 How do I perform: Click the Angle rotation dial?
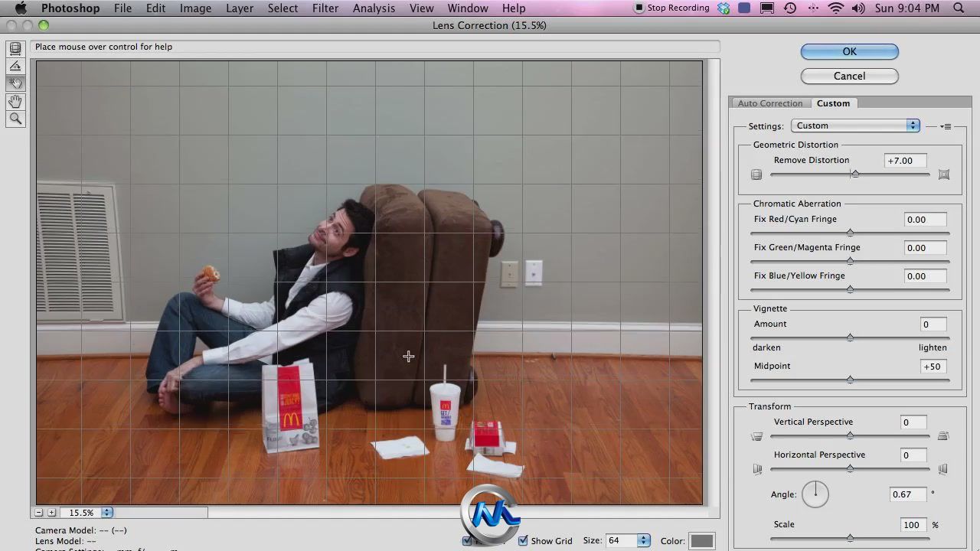pyautogui.click(x=815, y=494)
